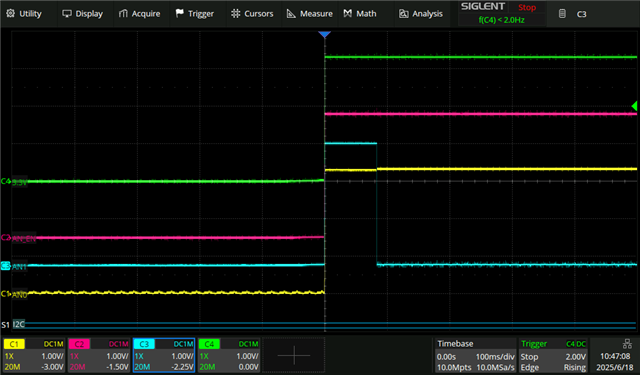Viewport: 640px width, 375px height.
Task: Click the green trigger level arrow on right edge
Action: tap(634, 106)
